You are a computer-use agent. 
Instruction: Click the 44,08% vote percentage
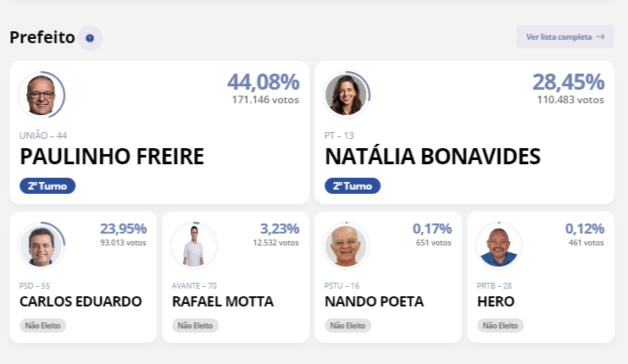tap(263, 82)
